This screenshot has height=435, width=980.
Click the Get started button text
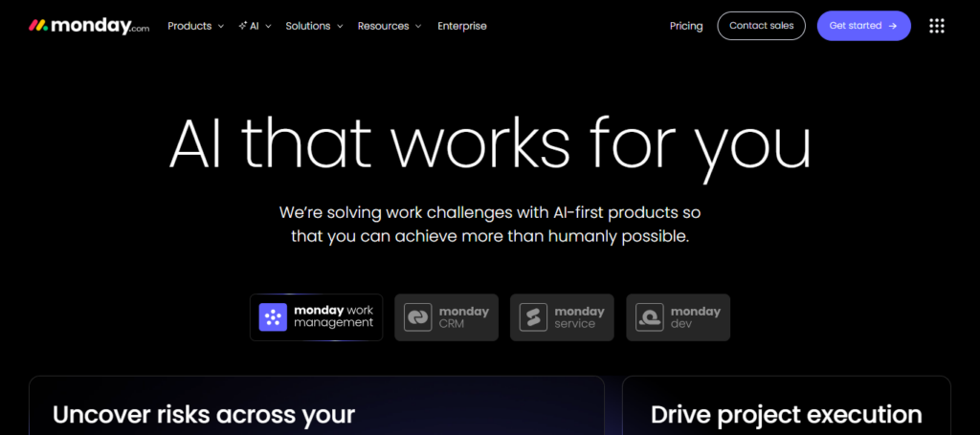(x=855, y=26)
